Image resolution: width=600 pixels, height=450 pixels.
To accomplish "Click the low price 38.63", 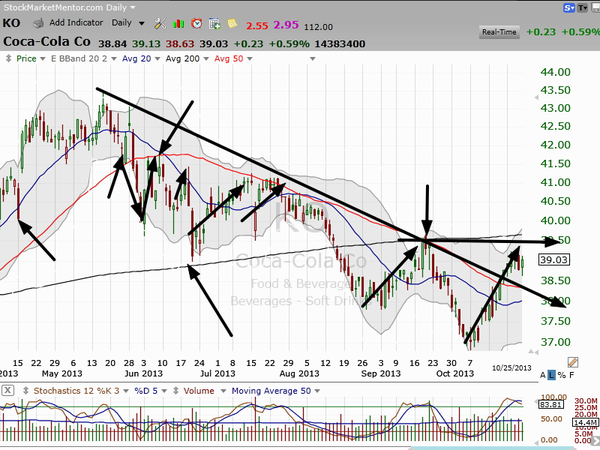I will pos(180,44).
